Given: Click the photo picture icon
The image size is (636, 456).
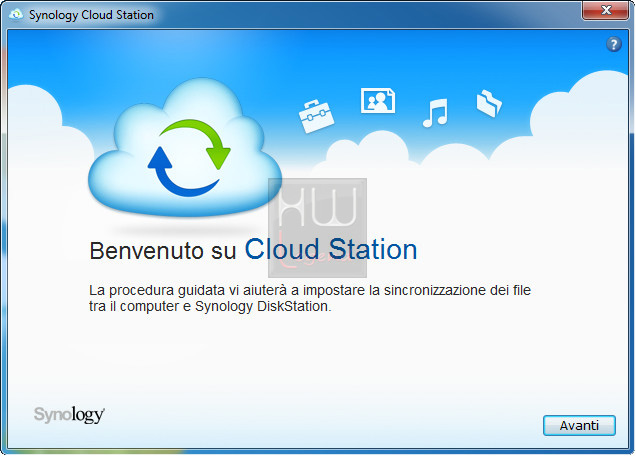Looking at the screenshot, I should click(378, 100).
